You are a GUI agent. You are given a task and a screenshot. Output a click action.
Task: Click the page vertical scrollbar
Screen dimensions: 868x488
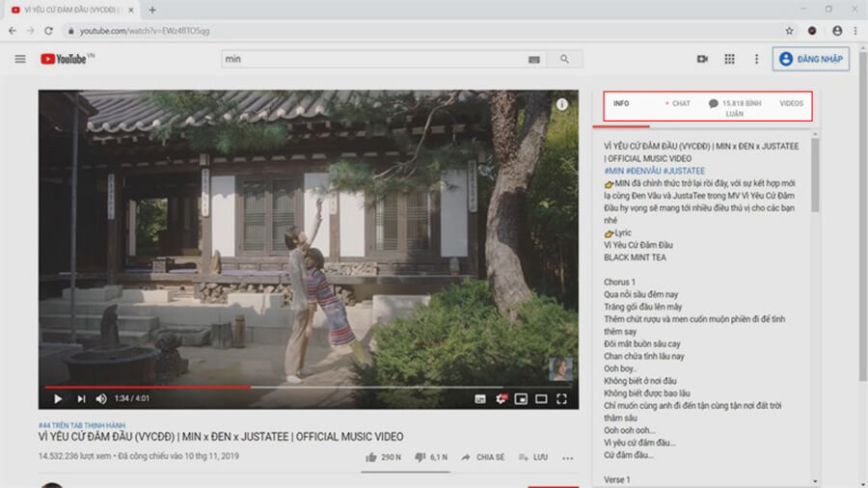point(863,216)
